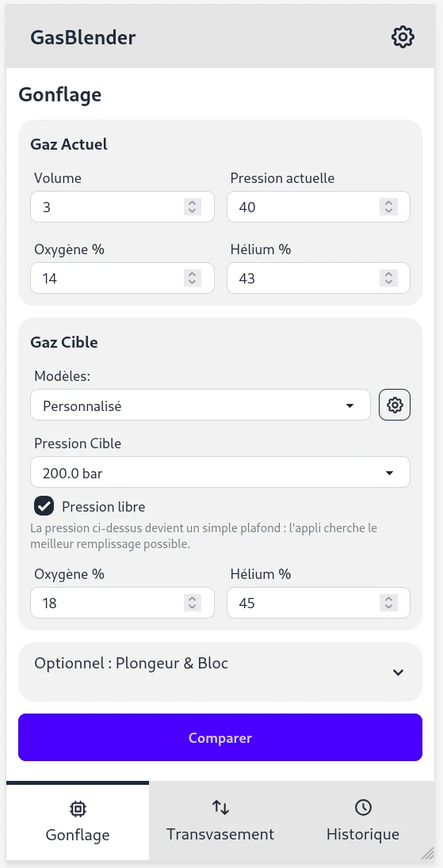Open settings via the header gear icon
The width and height of the screenshot is (443, 868).
pyautogui.click(x=403, y=37)
